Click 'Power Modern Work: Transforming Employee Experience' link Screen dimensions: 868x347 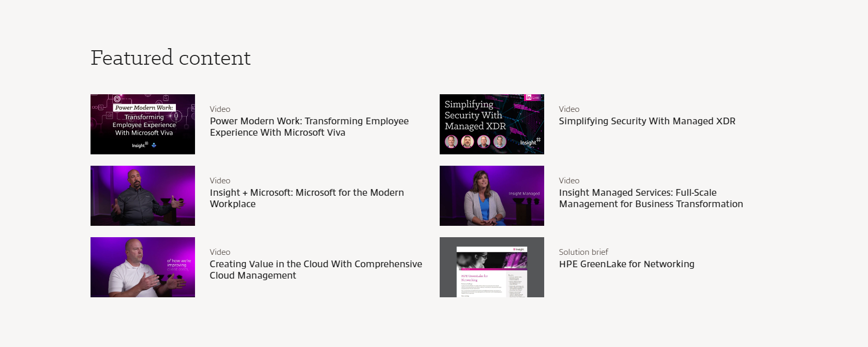click(x=309, y=127)
